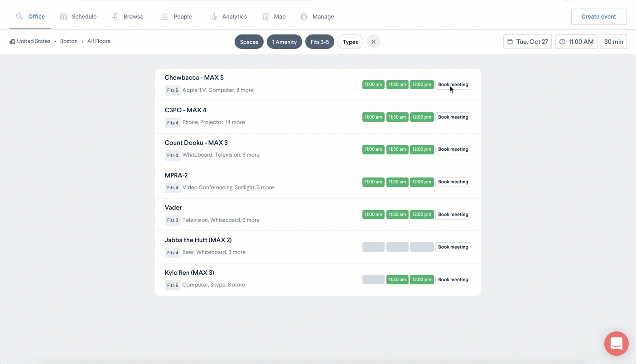Select 11:00 am slot for Count Dooku

(373, 149)
